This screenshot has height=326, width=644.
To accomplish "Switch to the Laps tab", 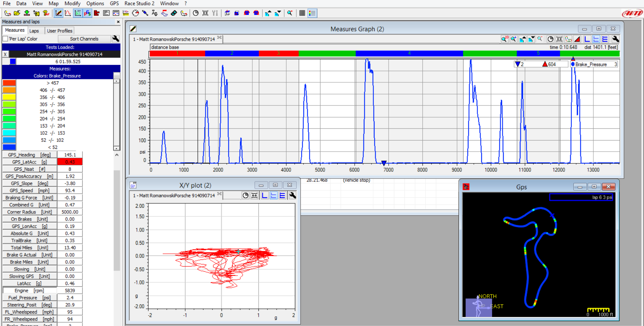I will [x=34, y=31].
